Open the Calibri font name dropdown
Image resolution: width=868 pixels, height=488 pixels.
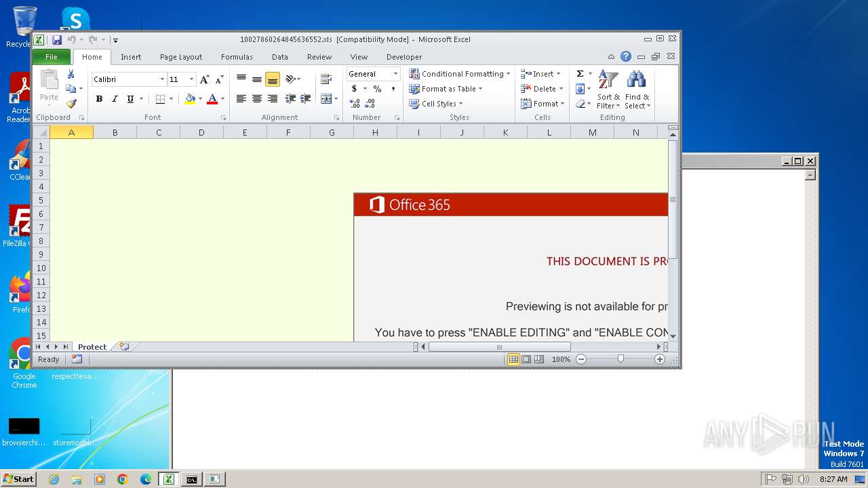pyautogui.click(x=162, y=79)
